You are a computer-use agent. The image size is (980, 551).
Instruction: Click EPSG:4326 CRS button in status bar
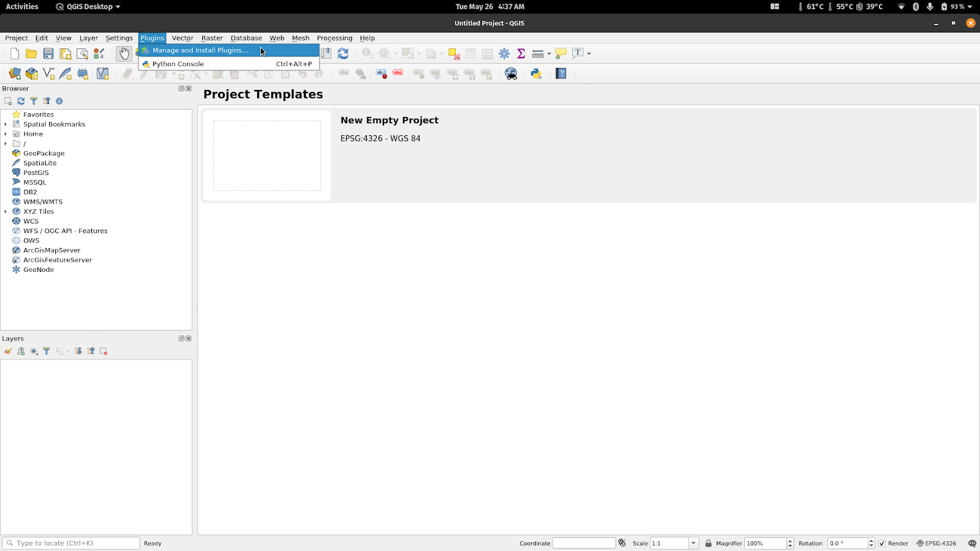[936, 544]
